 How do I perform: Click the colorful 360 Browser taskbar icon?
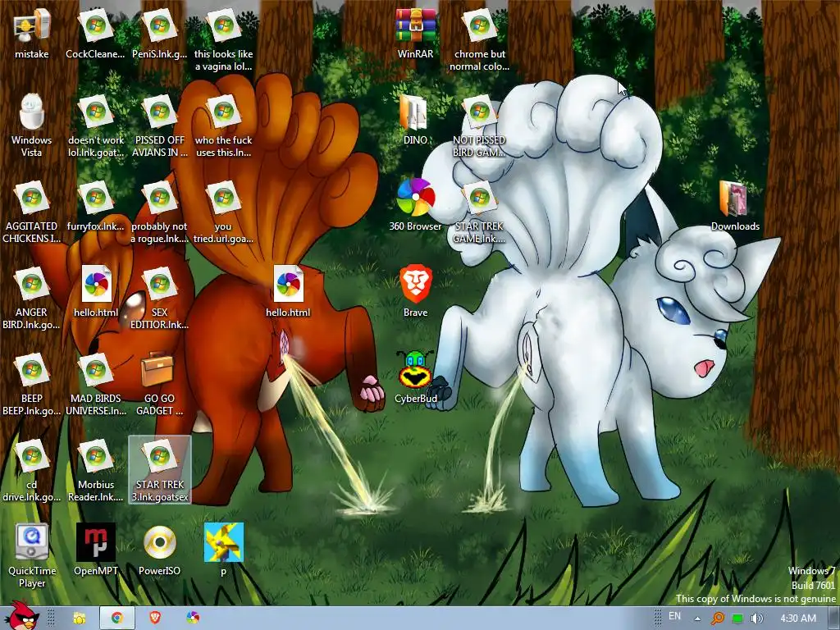click(x=193, y=619)
